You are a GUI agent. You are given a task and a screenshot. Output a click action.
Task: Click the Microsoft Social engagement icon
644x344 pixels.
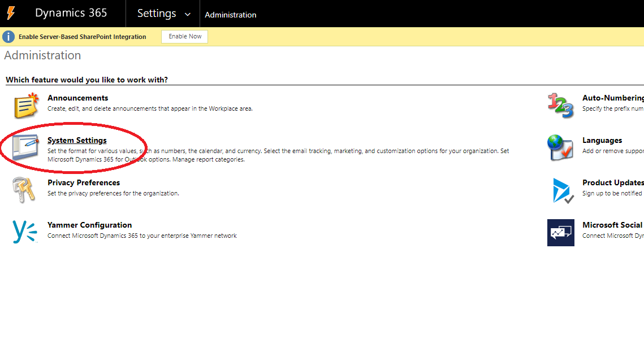pyautogui.click(x=561, y=232)
